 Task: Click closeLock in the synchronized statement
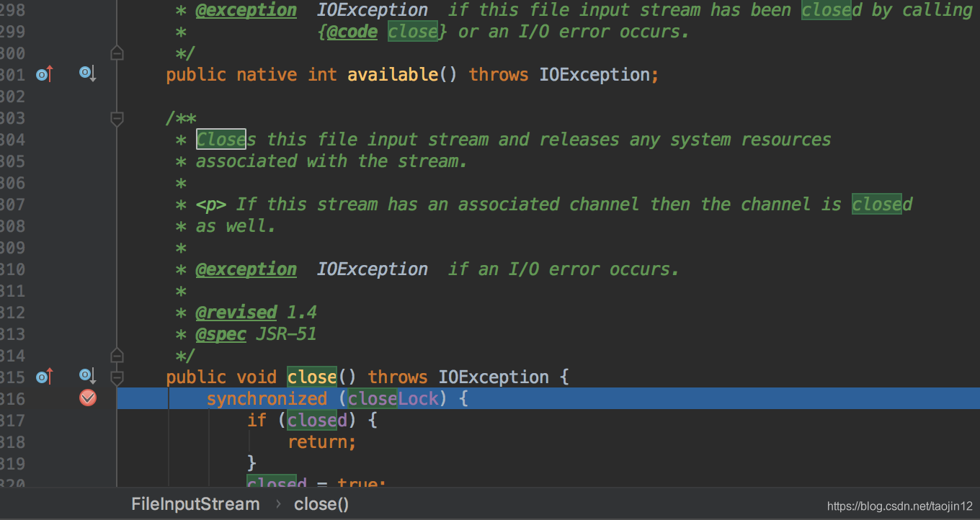[393, 399]
